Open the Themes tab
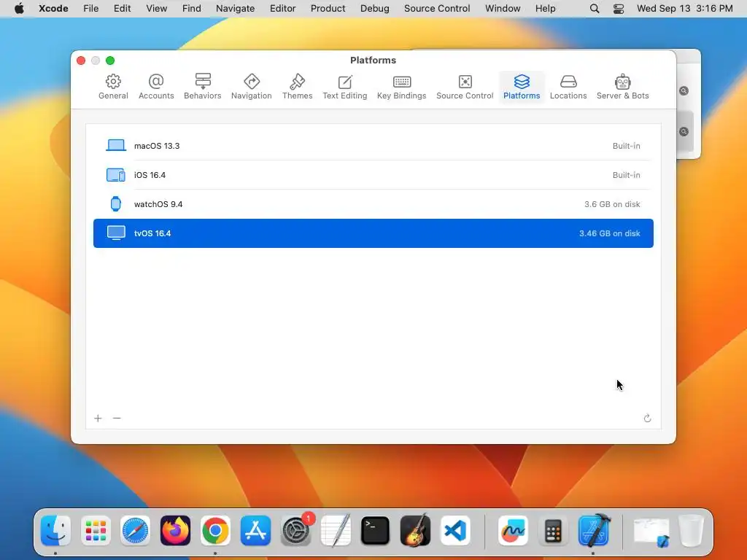This screenshot has width=747, height=560. pos(298,87)
